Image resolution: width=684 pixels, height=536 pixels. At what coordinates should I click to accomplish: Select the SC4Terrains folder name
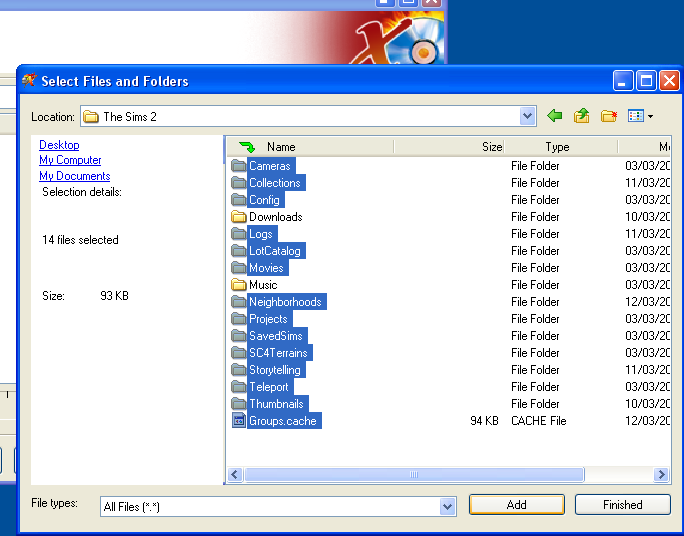[x=278, y=353]
